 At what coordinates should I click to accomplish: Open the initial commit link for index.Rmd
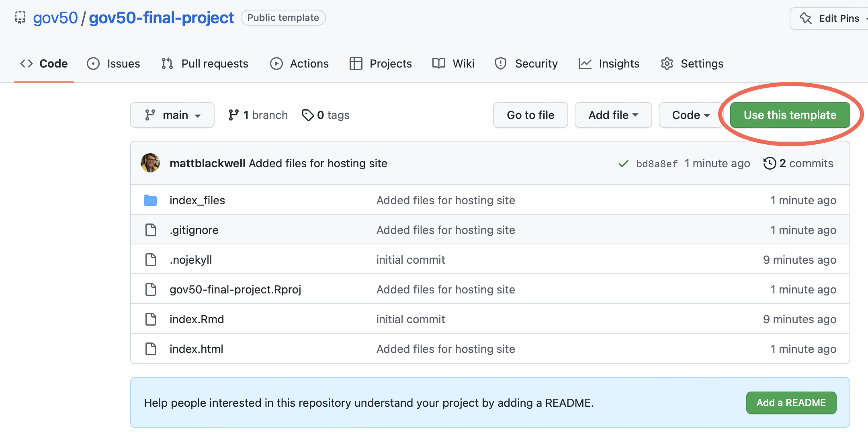(x=411, y=319)
